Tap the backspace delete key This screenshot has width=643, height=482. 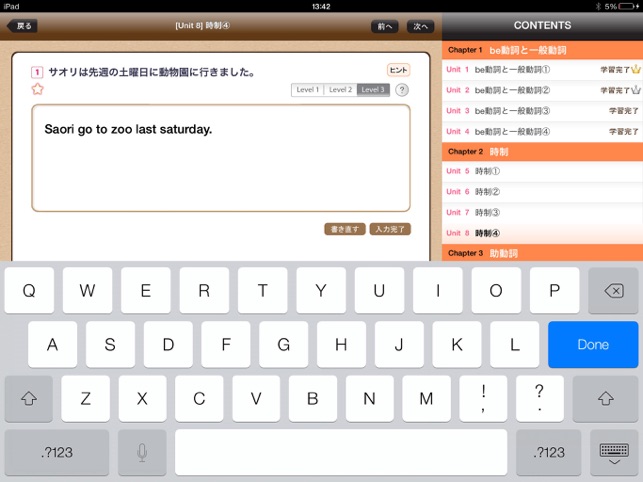point(613,290)
